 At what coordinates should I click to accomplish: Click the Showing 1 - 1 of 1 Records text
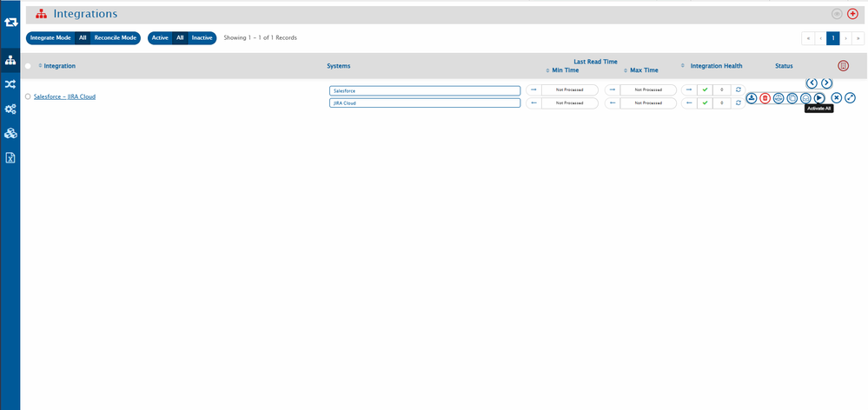pyautogui.click(x=260, y=38)
